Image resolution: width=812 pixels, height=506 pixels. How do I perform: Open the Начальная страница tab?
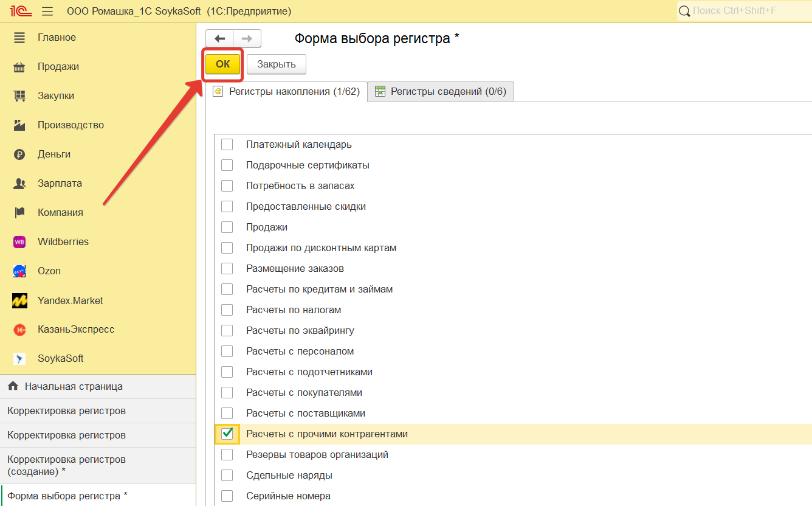(98, 386)
